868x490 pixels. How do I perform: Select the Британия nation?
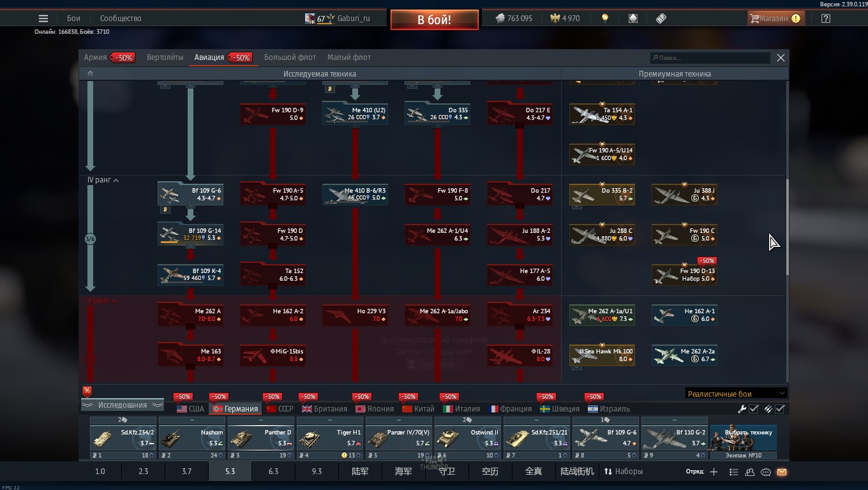325,409
